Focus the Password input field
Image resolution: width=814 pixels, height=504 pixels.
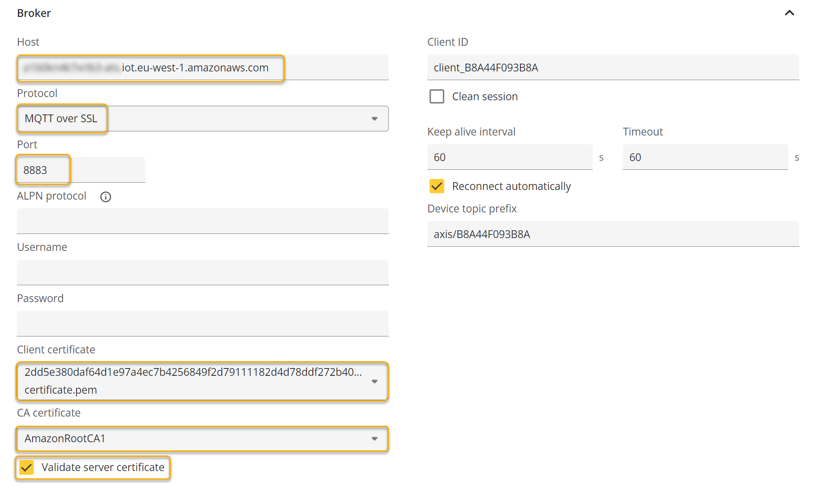coord(203,324)
